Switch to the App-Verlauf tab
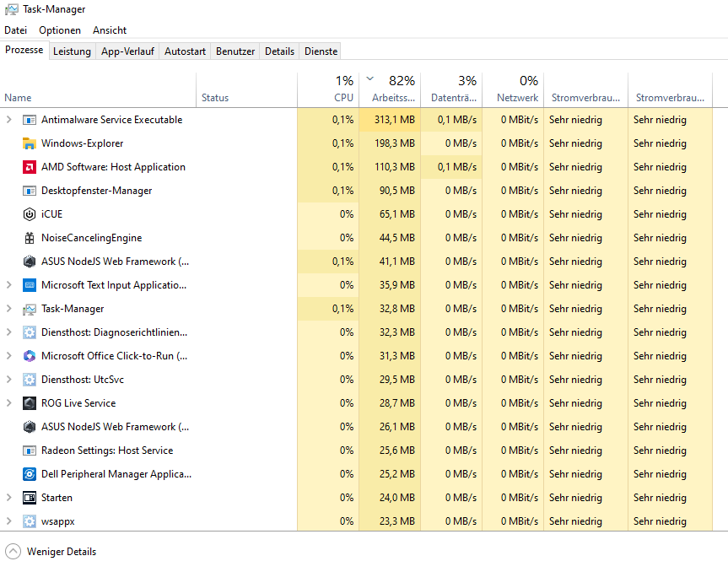 click(127, 51)
